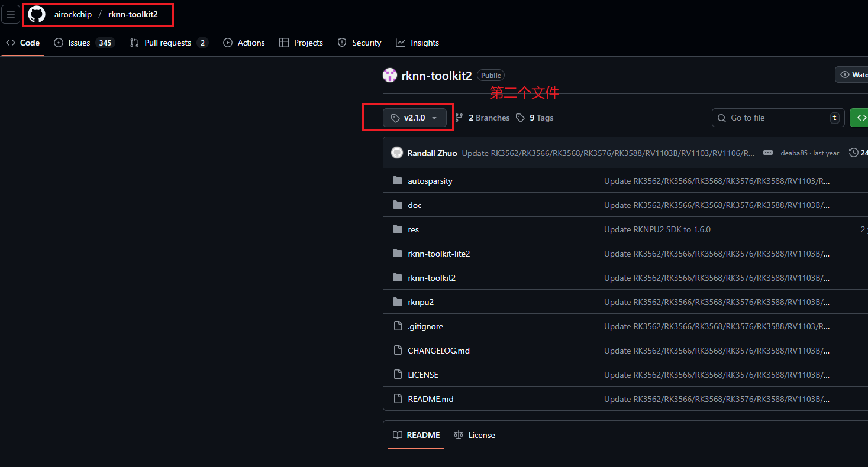Screen dimensions: 868x467
Task: Click the res folder icon
Action: click(x=398, y=229)
